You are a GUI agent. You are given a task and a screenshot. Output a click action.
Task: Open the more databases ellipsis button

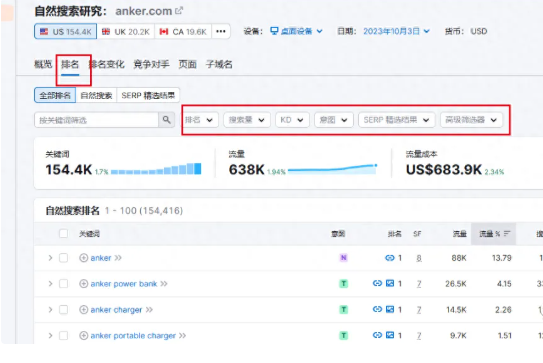pyautogui.click(x=221, y=32)
